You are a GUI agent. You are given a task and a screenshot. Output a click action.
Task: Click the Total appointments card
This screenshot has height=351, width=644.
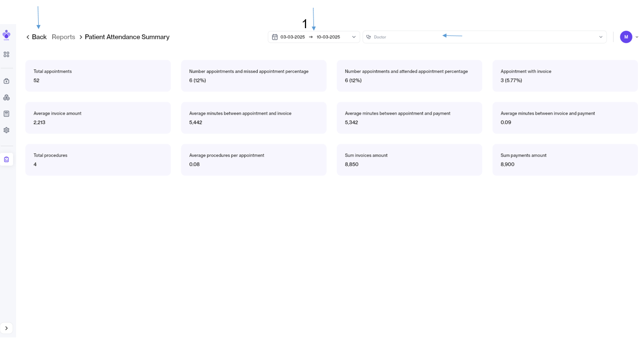98,76
